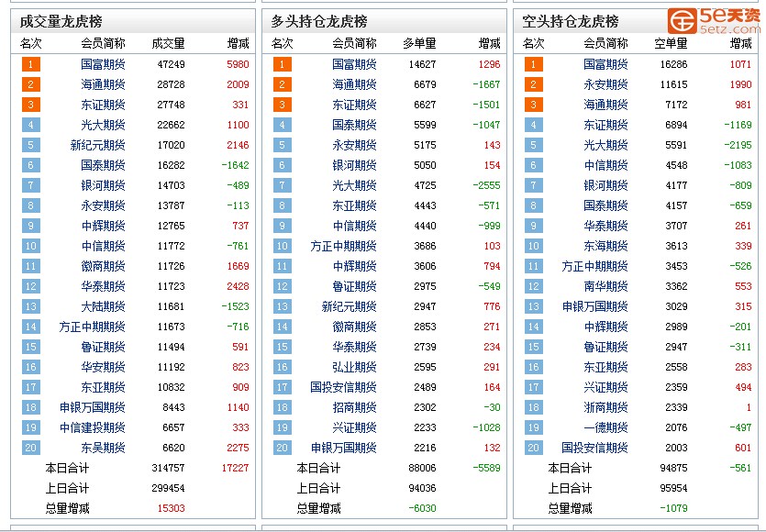The image size is (766, 532).
Task: Select the 空头持仓龙虎榜 panel title
Action: click(x=570, y=21)
